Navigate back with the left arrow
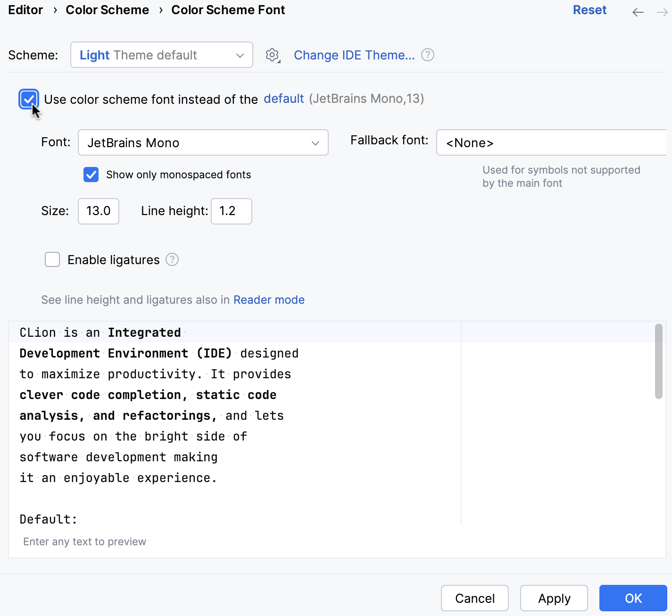672x616 pixels. pyautogui.click(x=638, y=12)
